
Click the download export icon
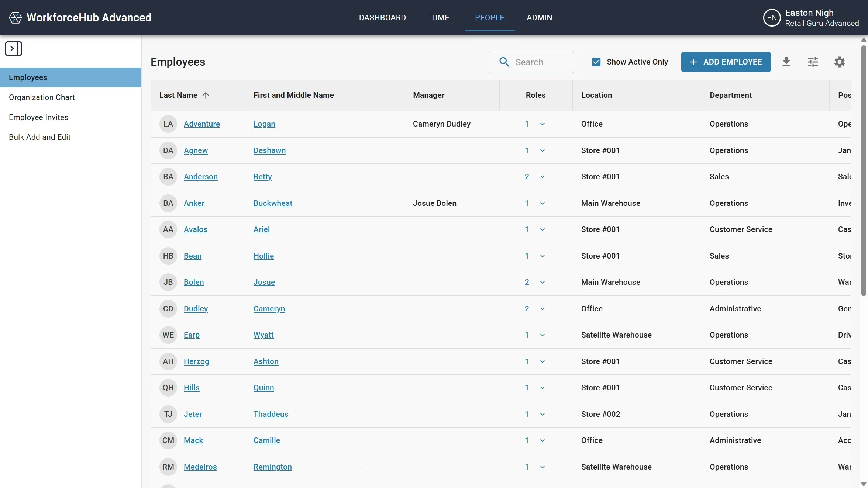point(786,62)
